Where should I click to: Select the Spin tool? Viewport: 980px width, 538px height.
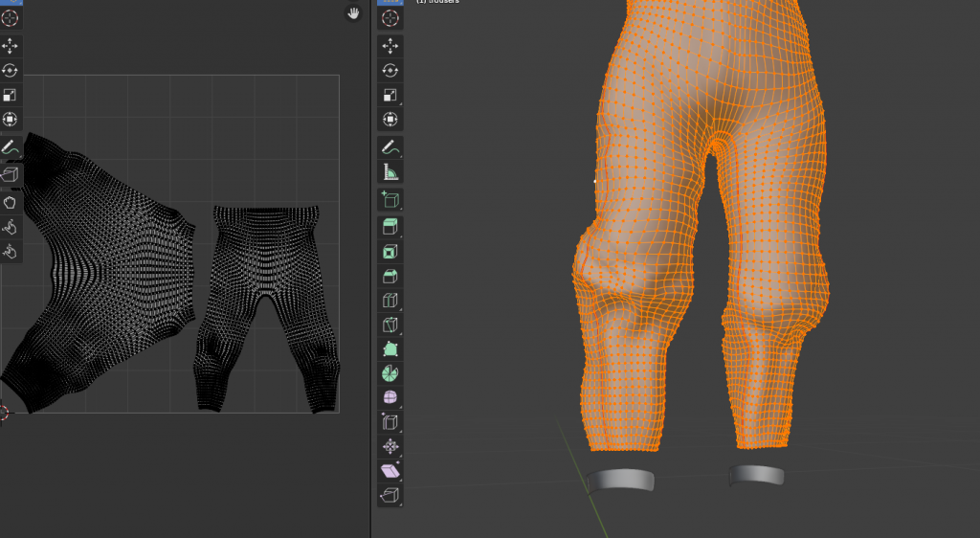point(390,373)
